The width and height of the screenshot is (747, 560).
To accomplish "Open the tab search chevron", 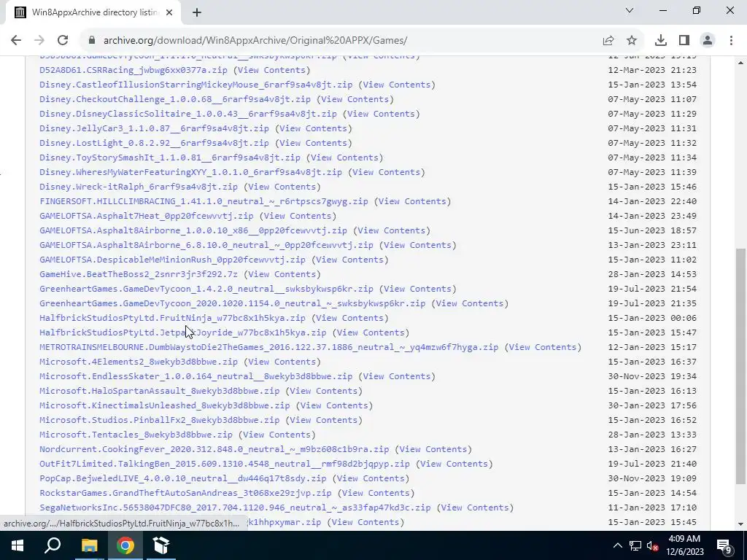I will coord(630,10).
